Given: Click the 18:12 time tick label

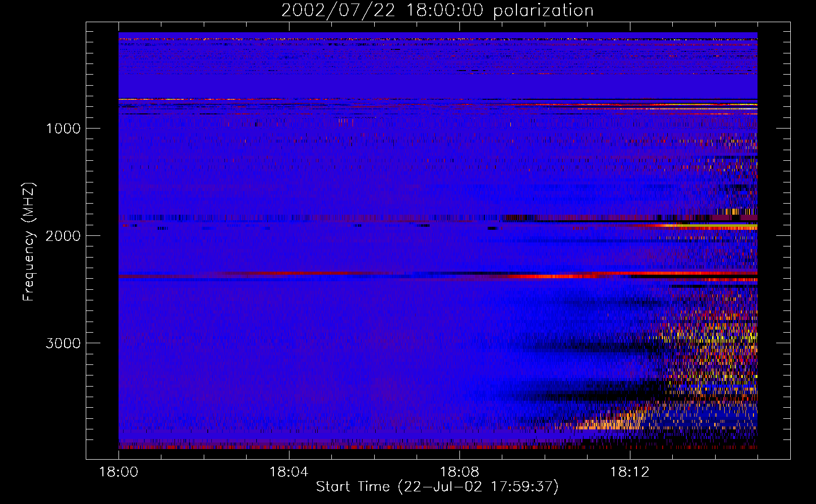Looking at the screenshot, I should 629,472.
